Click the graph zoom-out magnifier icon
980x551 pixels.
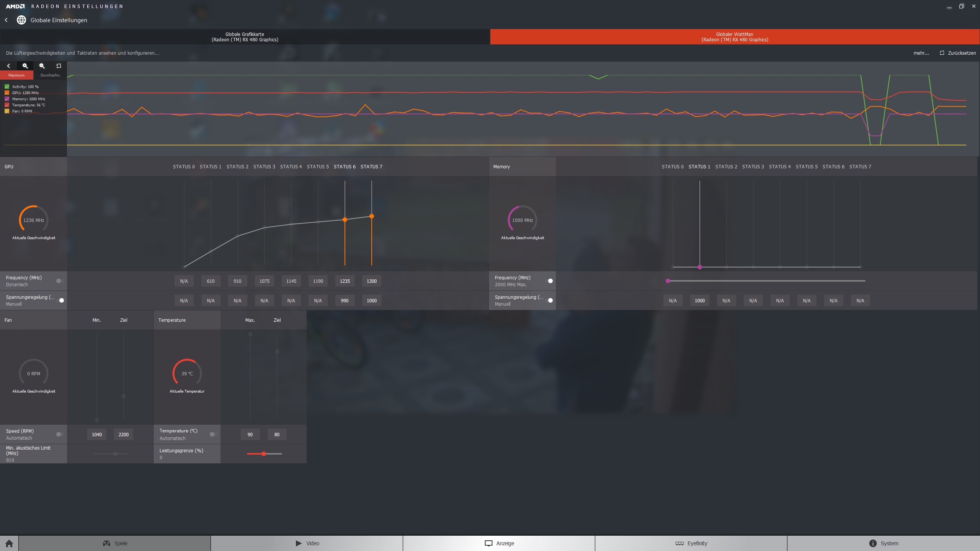pos(42,66)
